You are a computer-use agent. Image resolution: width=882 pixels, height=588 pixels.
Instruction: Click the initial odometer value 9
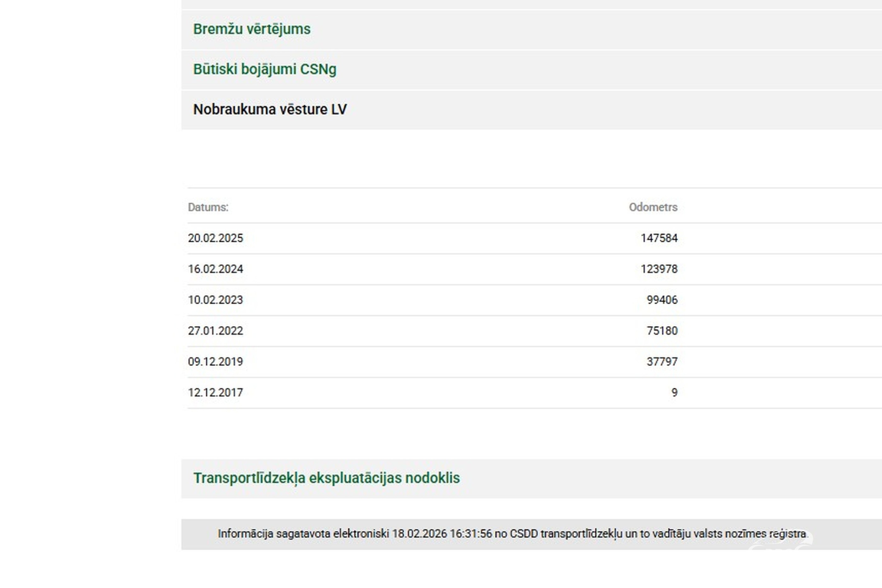pyautogui.click(x=674, y=393)
